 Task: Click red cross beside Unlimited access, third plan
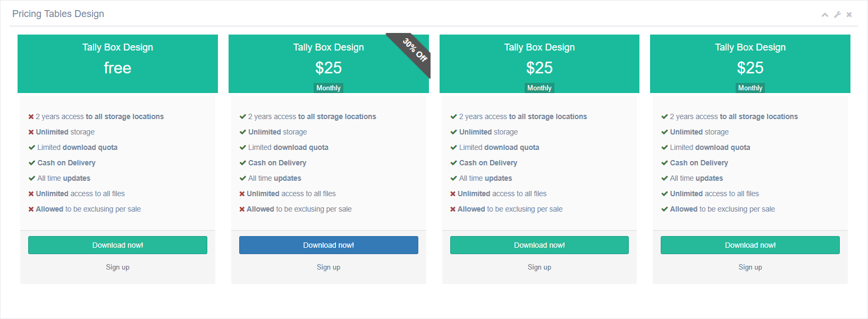click(453, 194)
